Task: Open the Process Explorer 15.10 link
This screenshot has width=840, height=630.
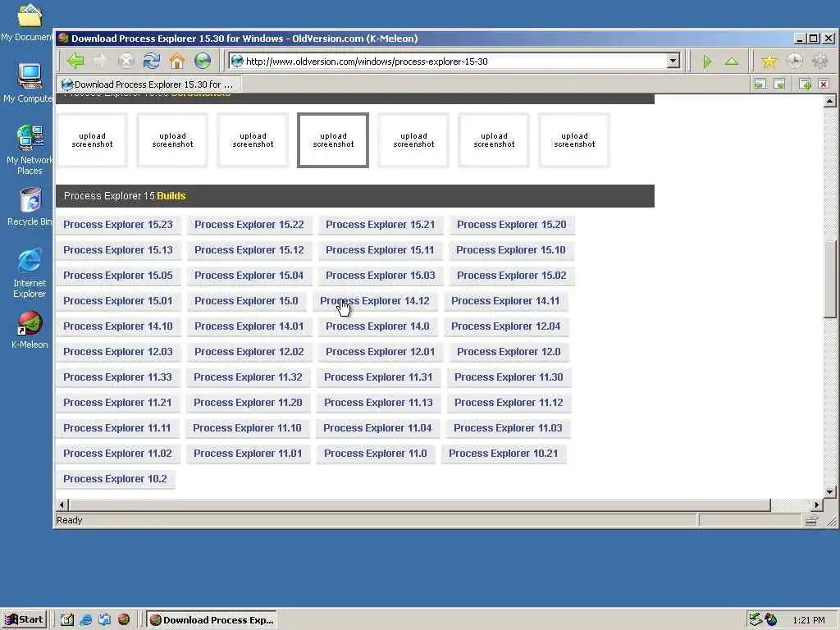Action: (x=510, y=249)
